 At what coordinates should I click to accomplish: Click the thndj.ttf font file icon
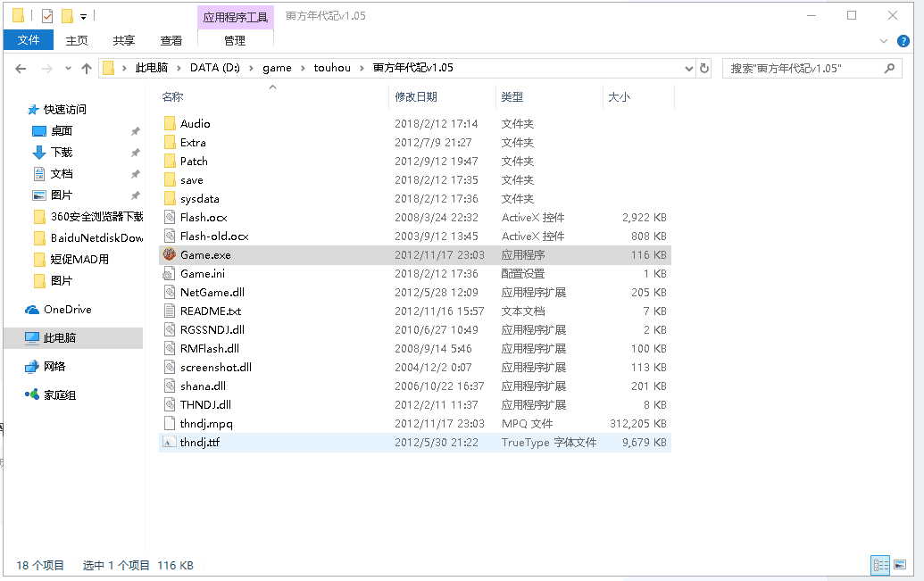pyautogui.click(x=170, y=443)
